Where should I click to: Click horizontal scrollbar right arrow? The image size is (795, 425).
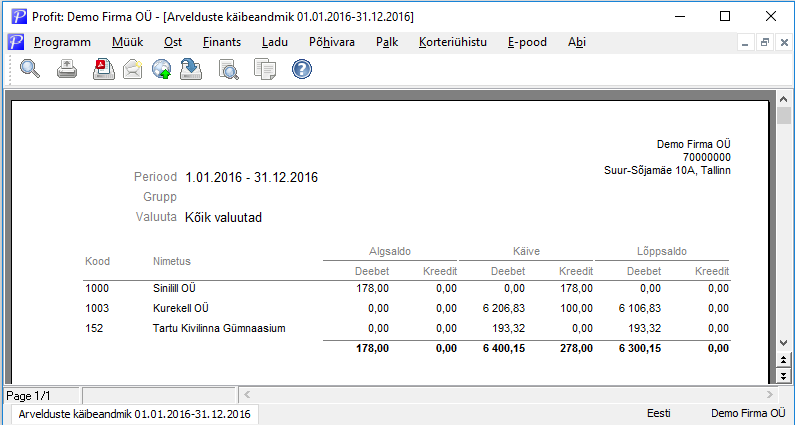pyautogui.click(x=770, y=395)
